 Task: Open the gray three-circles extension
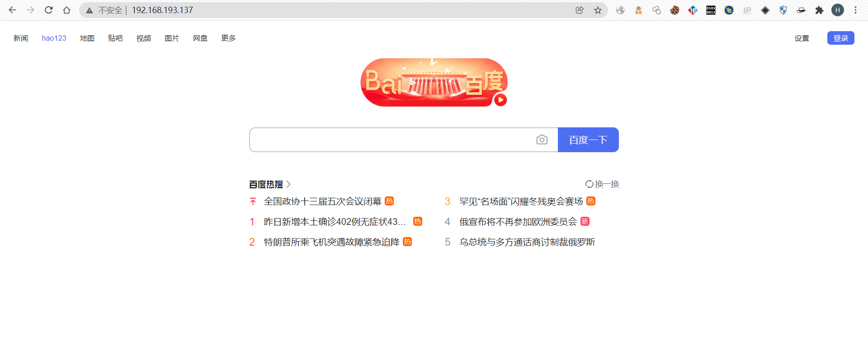pyautogui.click(x=656, y=10)
